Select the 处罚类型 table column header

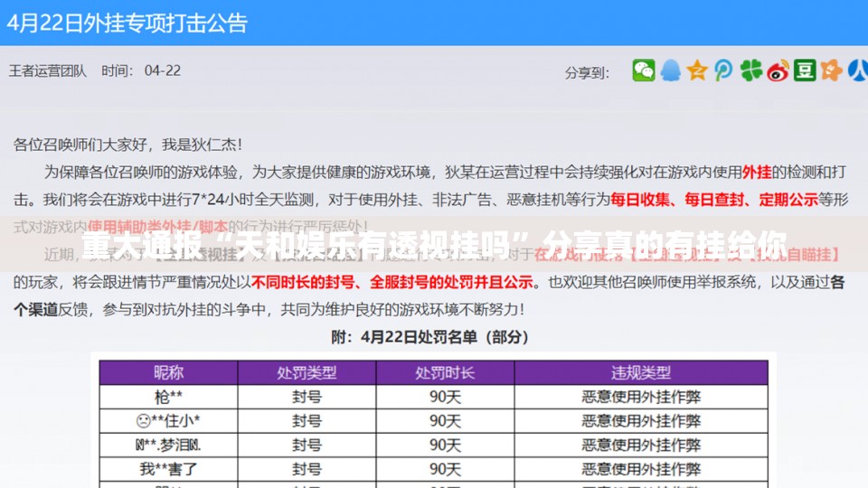pyautogui.click(x=307, y=372)
